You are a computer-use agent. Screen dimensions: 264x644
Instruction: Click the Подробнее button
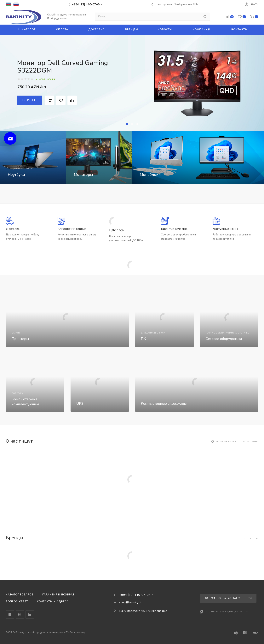tap(29, 100)
